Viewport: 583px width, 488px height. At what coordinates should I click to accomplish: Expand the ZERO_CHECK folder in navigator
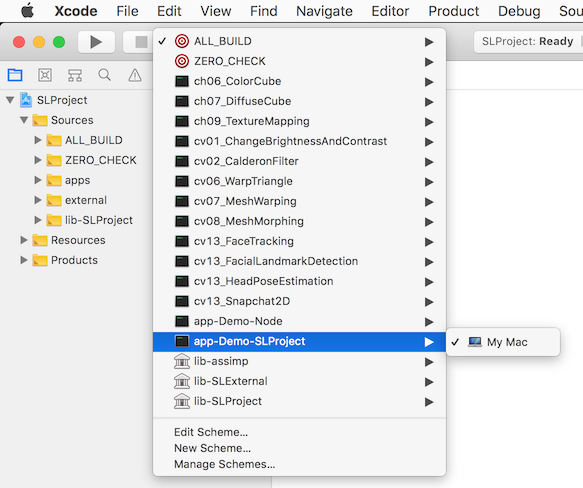38,160
